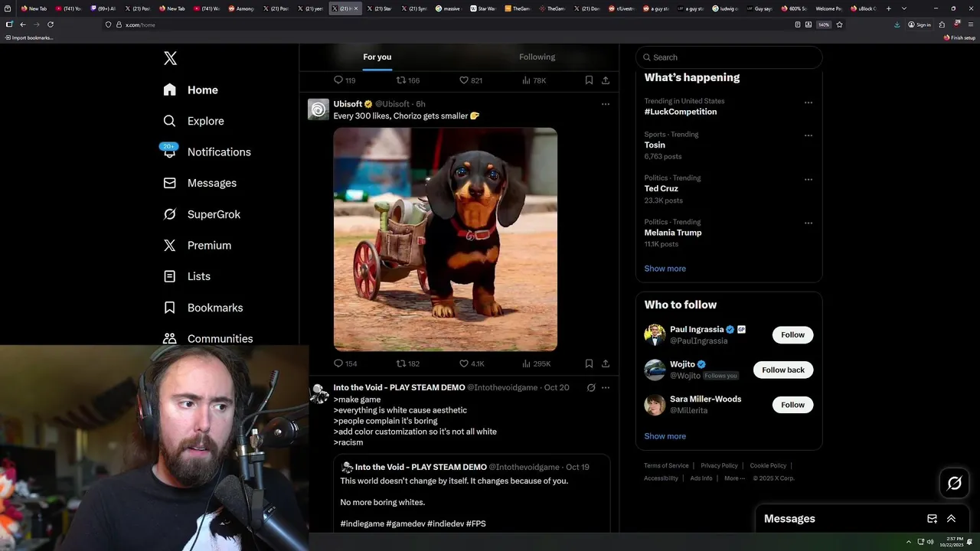The width and height of the screenshot is (980, 551).
Task: Open the #LuckCompetition trending topic
Action: 681,112
